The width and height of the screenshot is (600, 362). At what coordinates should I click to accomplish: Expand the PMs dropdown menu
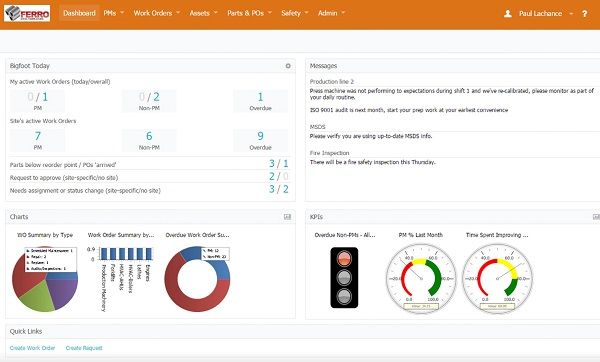[114, 13]
